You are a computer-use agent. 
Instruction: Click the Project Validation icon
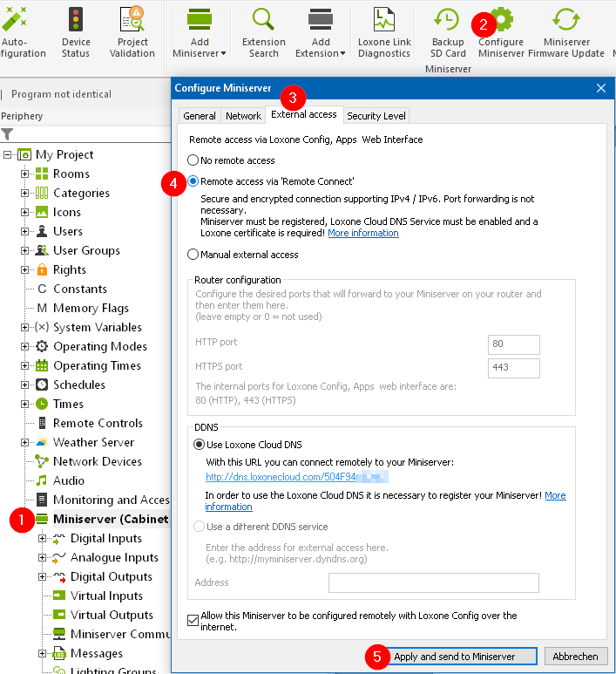[132, 21]
